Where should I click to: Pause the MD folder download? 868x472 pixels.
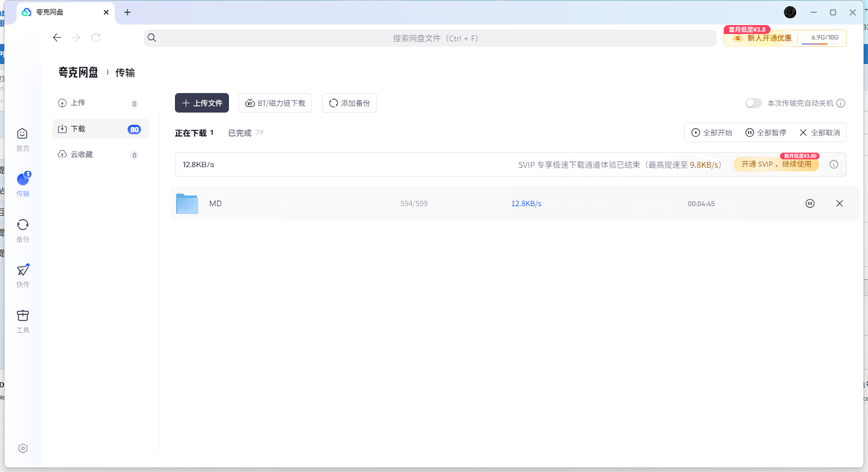[810, 203]
